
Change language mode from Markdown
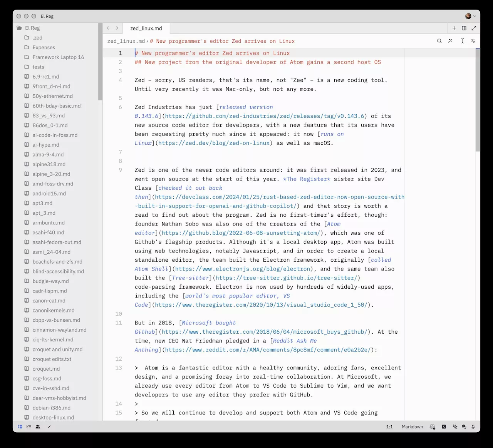[x=412, y=426]
